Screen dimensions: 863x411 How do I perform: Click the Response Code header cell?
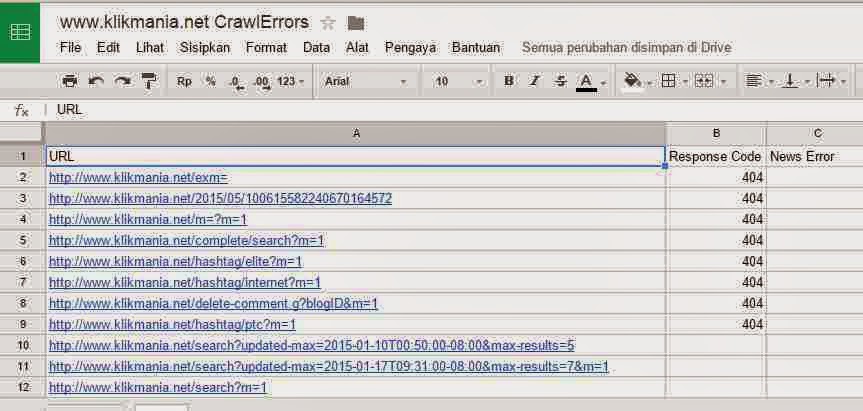(715, 156)
